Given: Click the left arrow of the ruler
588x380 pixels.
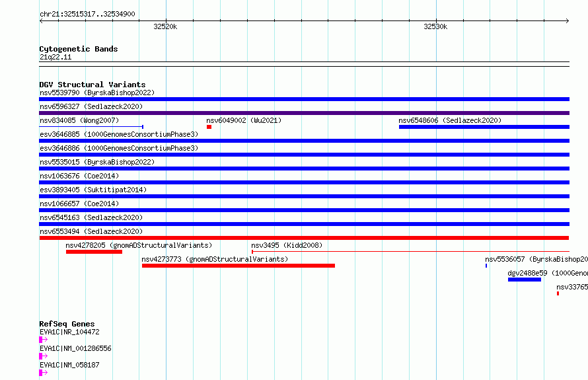Looking at the screenshot, I should pyautogui.click(x=41, y=20).
